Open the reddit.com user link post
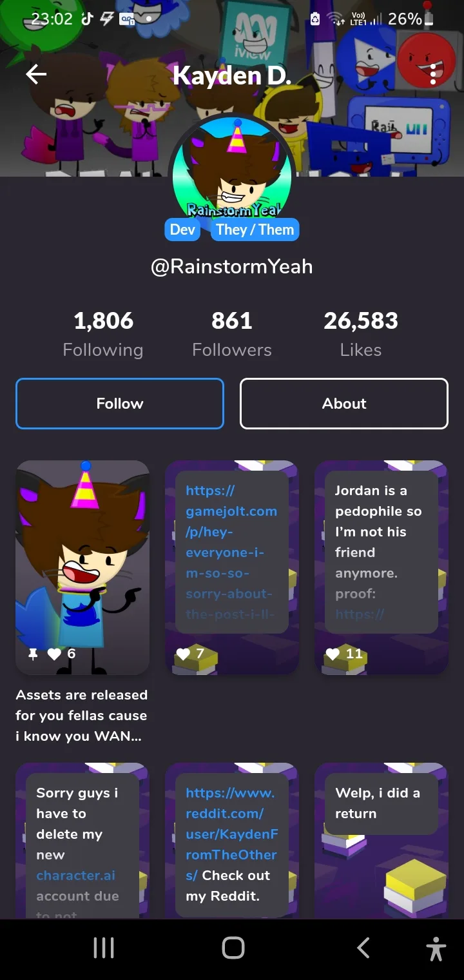464x980 pixels. tap(232, 840)
